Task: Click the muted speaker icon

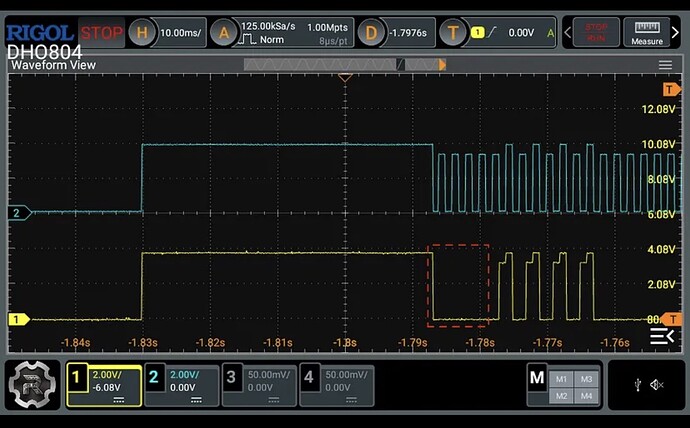Action: 656,385
